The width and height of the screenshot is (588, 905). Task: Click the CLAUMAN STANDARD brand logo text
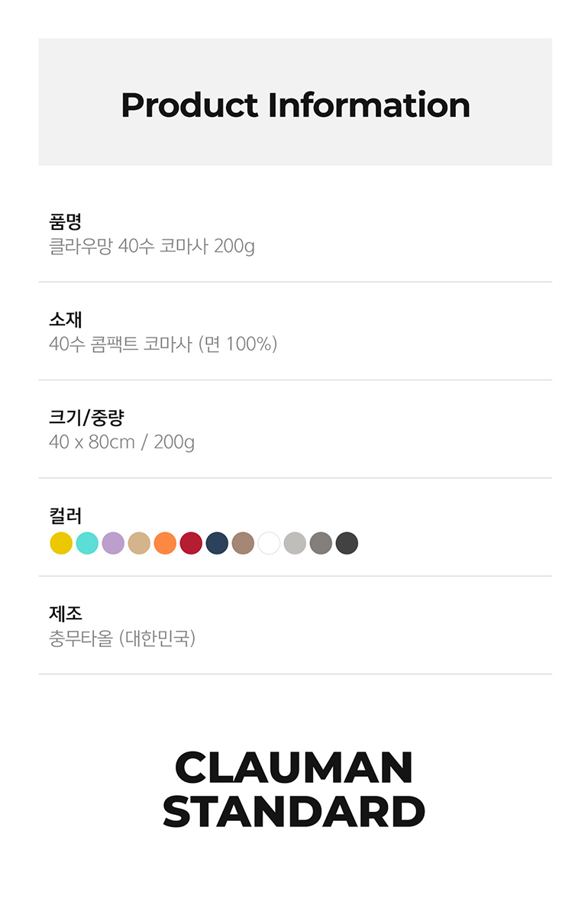pyautogui.click(x=294, y=789)
